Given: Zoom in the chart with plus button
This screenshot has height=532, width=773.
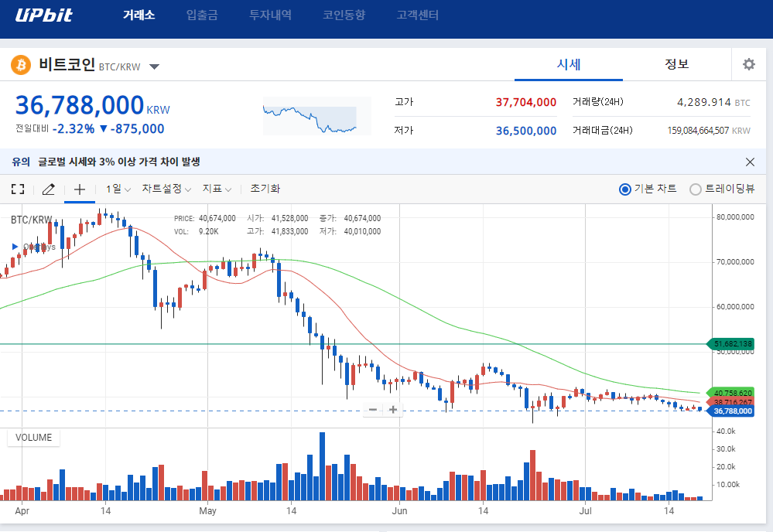Looking at the screenshot, I should [x=393, y=409].
